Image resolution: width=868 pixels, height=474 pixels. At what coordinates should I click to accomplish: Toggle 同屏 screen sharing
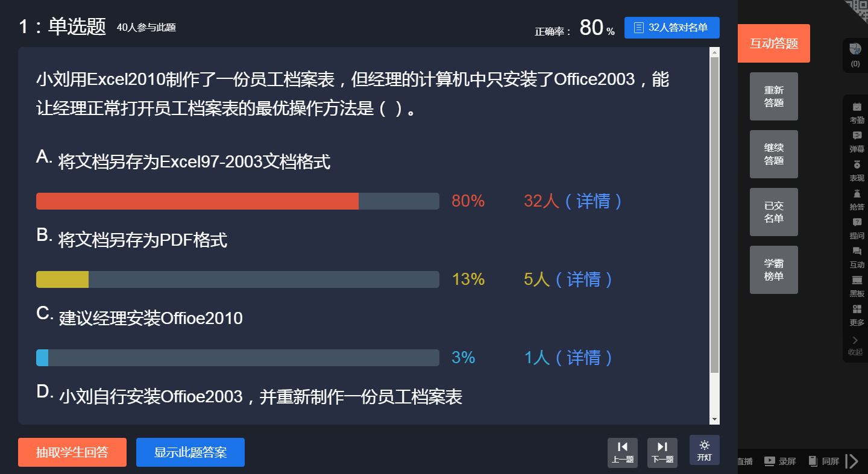823,461
